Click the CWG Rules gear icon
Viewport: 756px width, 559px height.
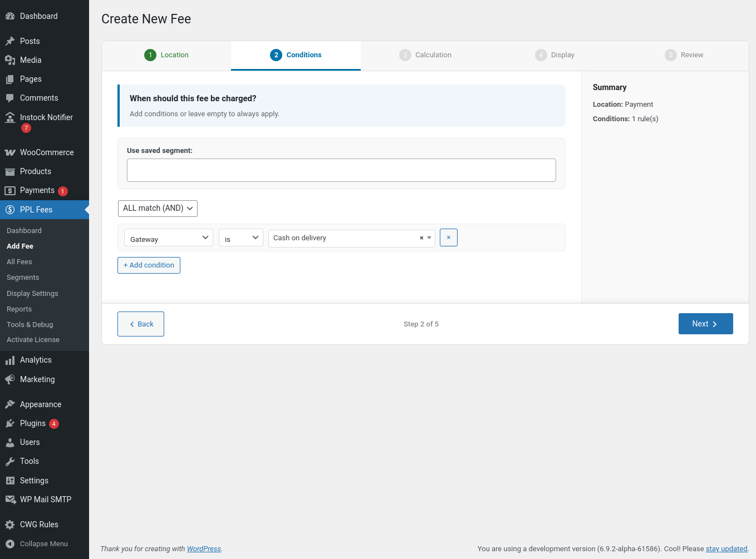click(x=10, y=525)
